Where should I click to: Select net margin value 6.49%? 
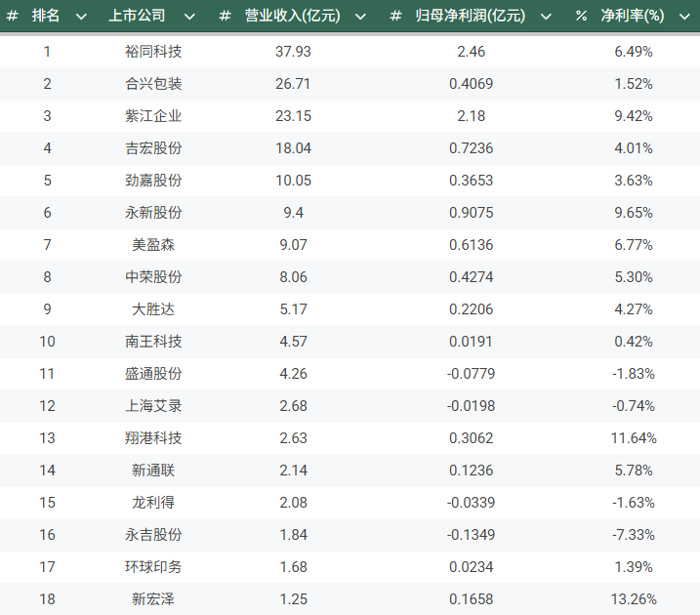pos(633,52)
